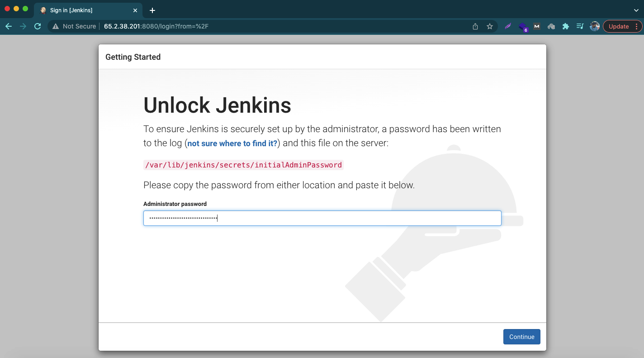This screenshot has width=644, height=358.
Task: Expand the tab search dropdown arrow
Action: click(636, 10)
